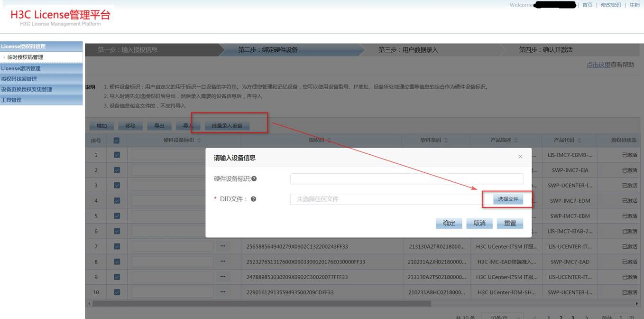Click help icon next to DID文件 label
This screenshot has height=319, width=644.
(x=253, y=199)
